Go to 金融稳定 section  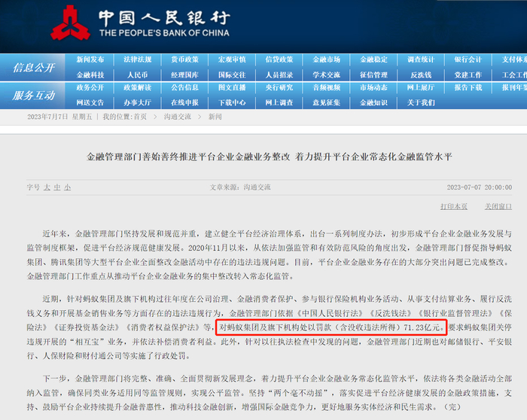(373, 59)
